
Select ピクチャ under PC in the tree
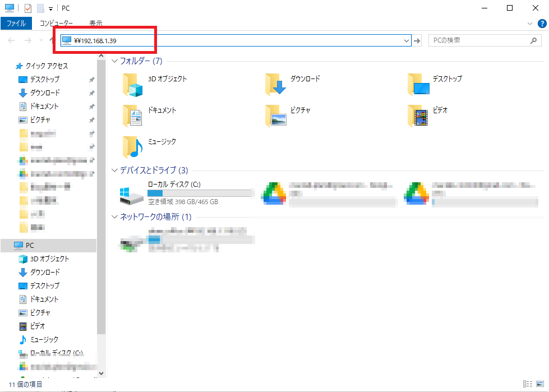click(34, 312)
